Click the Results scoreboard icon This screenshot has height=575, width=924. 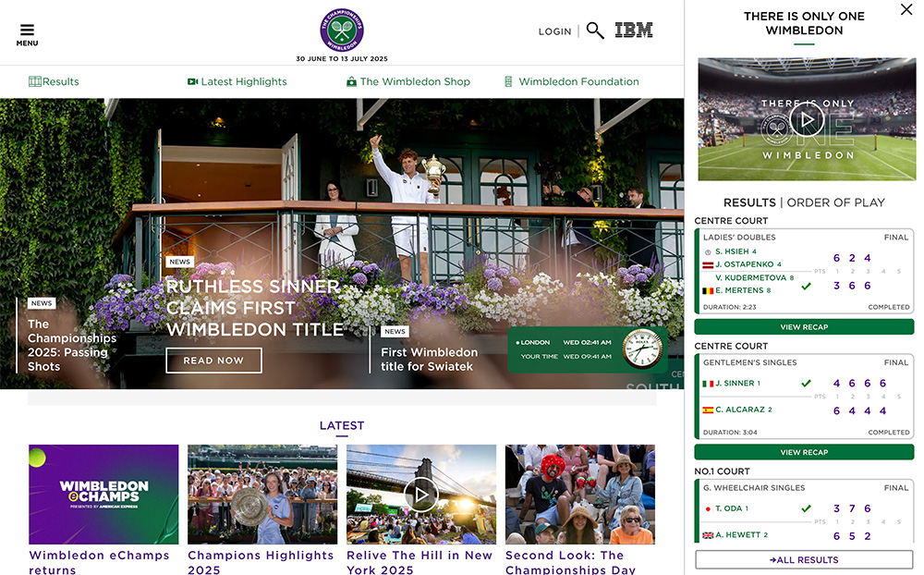[35, 81]
